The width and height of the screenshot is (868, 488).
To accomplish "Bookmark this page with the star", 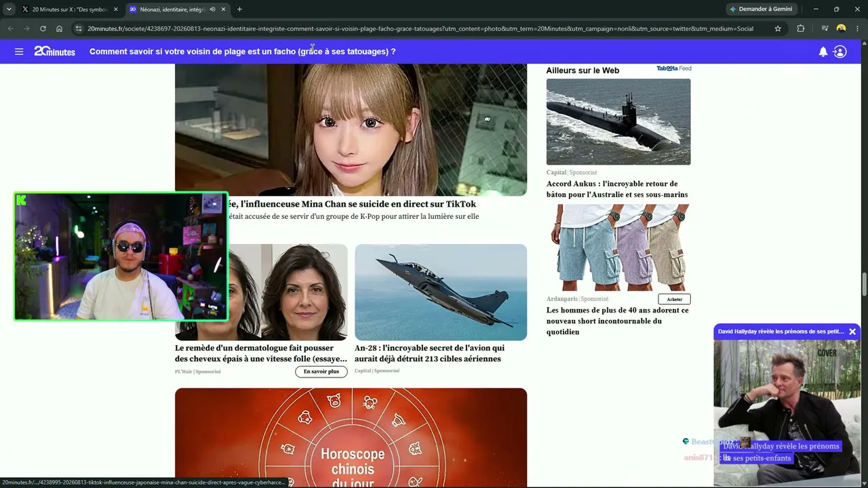I will point(778,28).
